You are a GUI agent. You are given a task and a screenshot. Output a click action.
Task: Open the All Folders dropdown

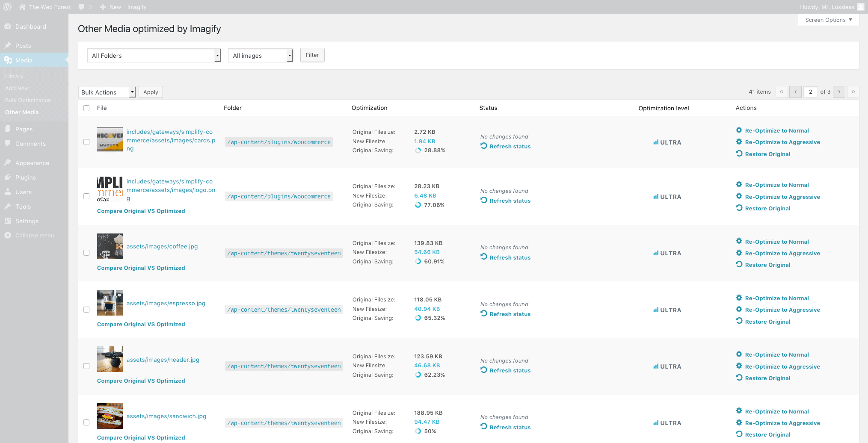[154, 56]
